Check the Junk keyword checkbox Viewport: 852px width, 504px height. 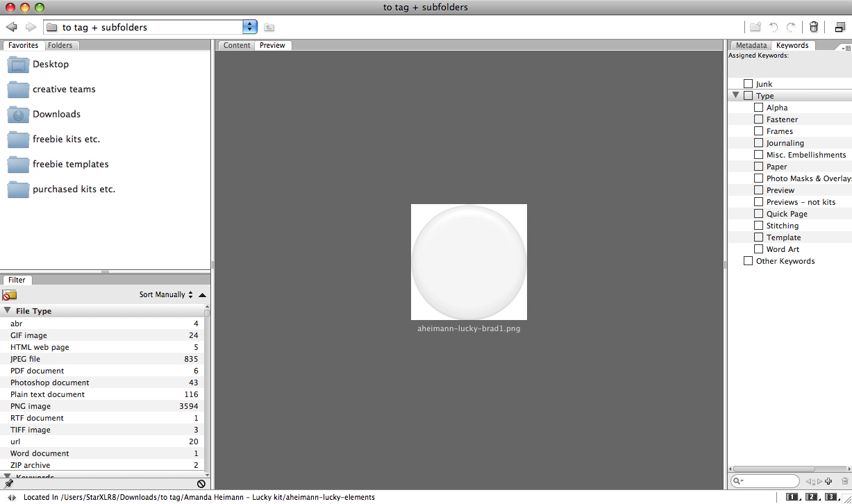click(748, 84)
